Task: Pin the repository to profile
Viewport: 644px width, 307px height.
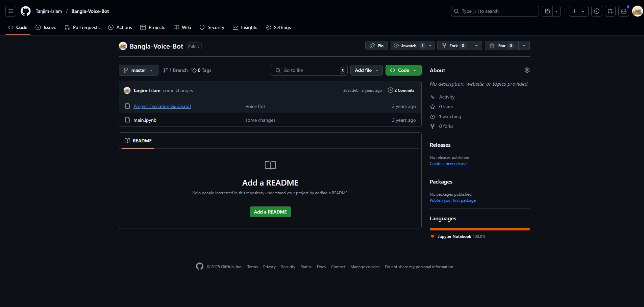Action: coord(376,46)
